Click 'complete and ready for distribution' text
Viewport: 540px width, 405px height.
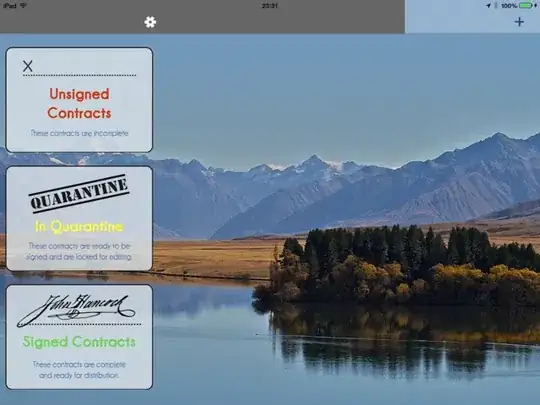(x=79, y=370)
